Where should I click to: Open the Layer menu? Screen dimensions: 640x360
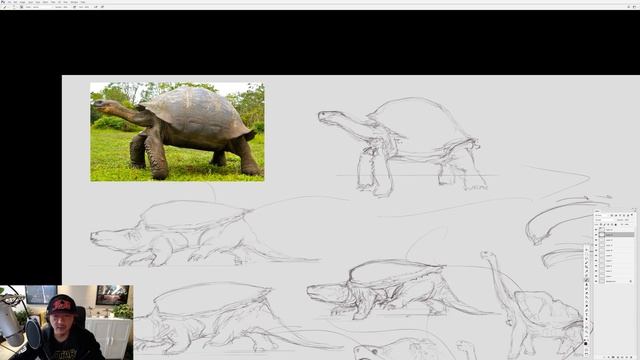click(x=30, y=2)
